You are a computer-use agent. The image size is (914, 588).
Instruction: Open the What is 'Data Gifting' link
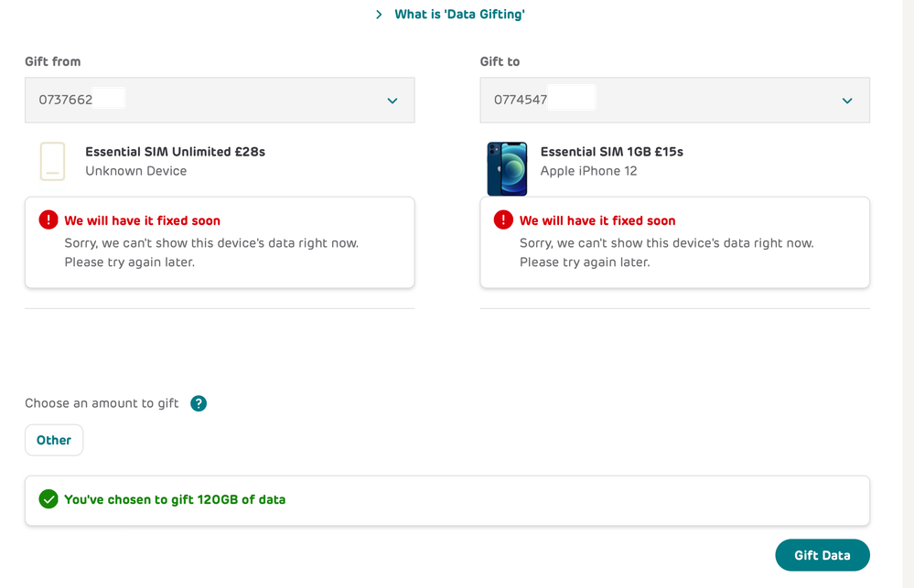459,15
